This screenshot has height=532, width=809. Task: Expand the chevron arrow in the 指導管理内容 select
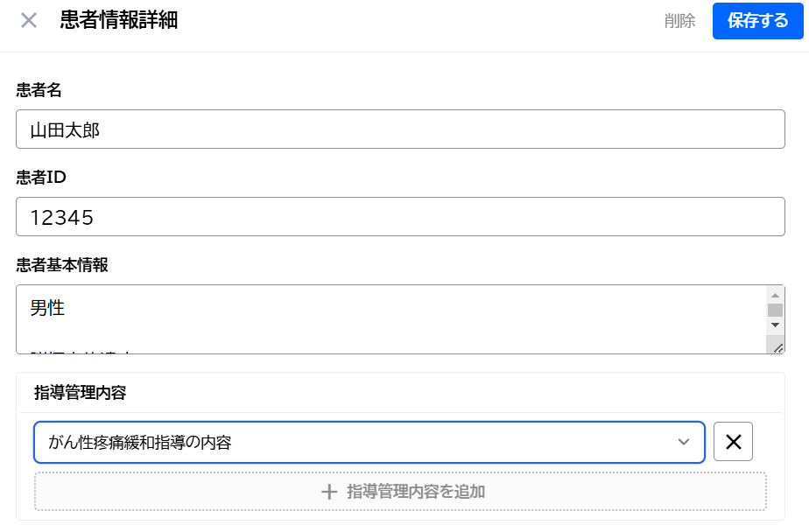click(x=684, y=443)
